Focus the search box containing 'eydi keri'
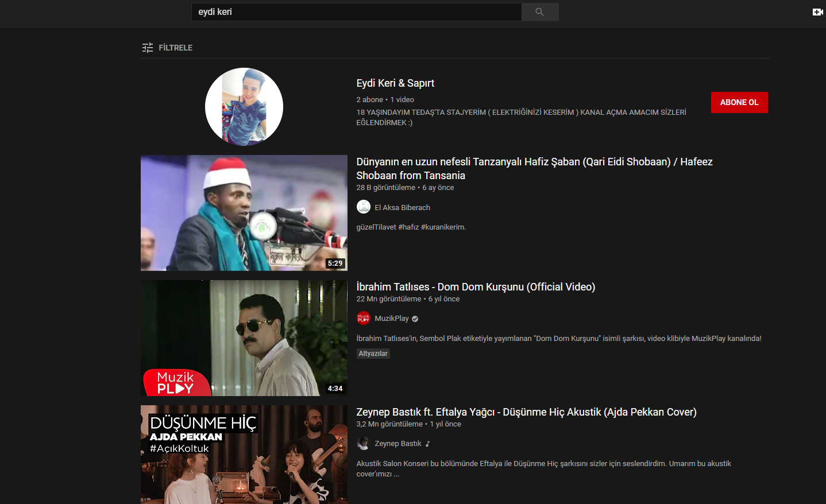The height and width of the screenshot is (504, 826). (x=356, y=12)
